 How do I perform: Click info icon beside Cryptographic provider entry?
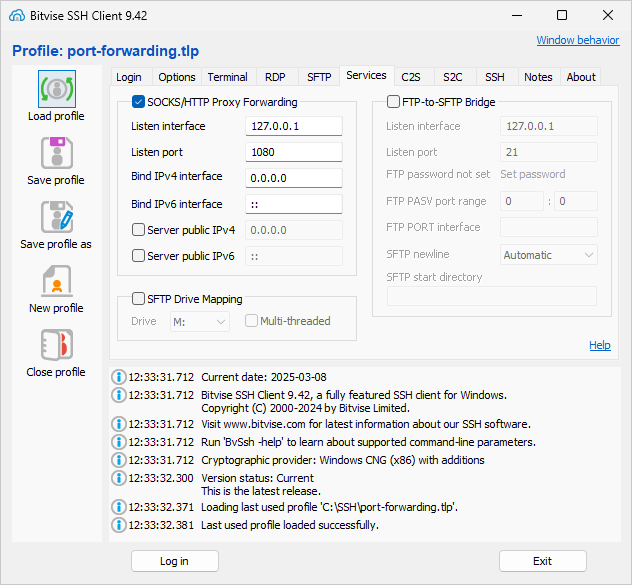pos(118,460)
